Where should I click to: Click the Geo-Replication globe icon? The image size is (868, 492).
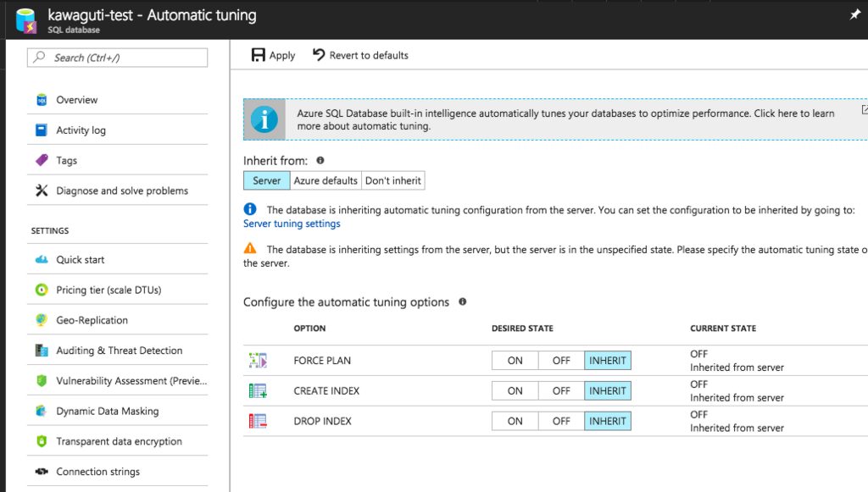point(42,320)
